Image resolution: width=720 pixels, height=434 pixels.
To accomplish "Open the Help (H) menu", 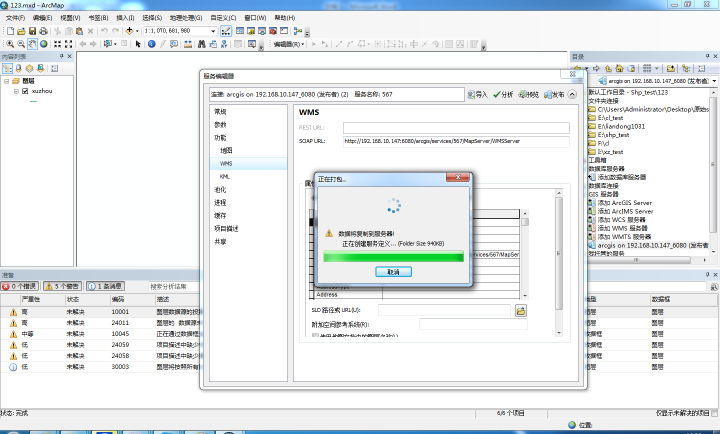I will click(x=285, y=18).
